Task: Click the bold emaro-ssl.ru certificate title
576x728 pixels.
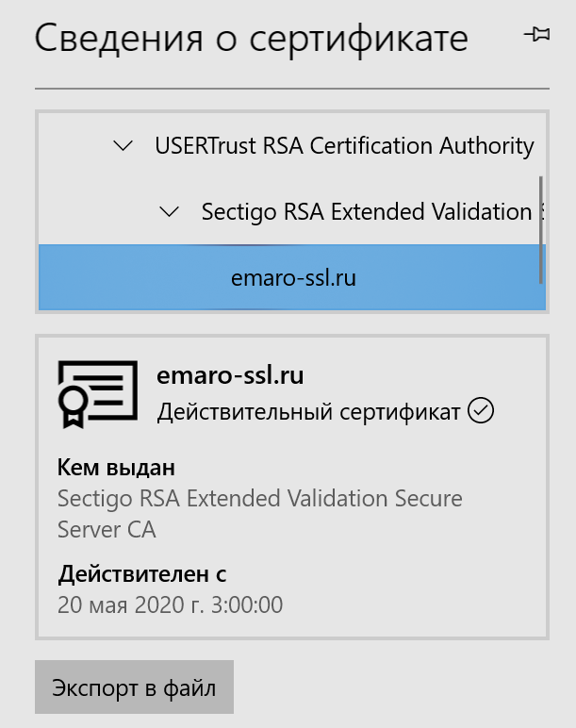Action: (x=230, y=375)
